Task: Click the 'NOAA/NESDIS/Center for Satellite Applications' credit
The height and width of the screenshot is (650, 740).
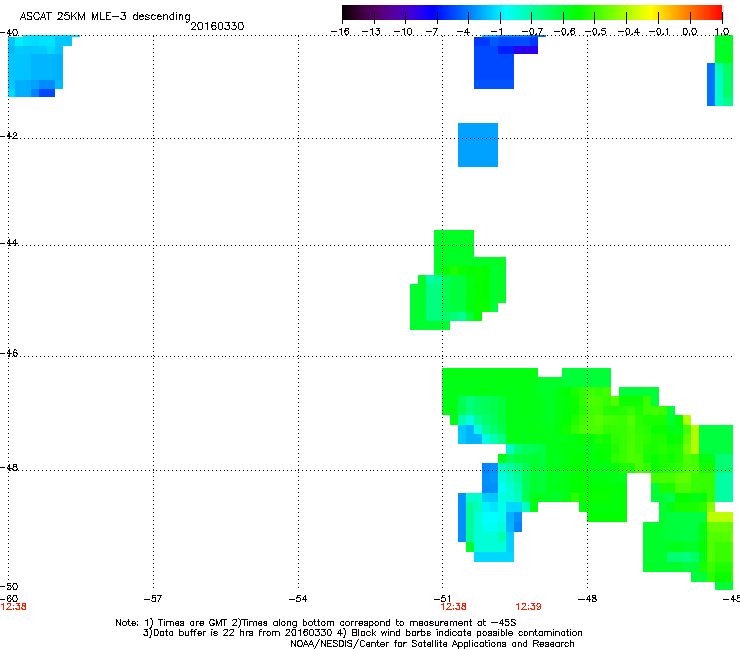Action: pyautogui.click(x=432, y=644)
